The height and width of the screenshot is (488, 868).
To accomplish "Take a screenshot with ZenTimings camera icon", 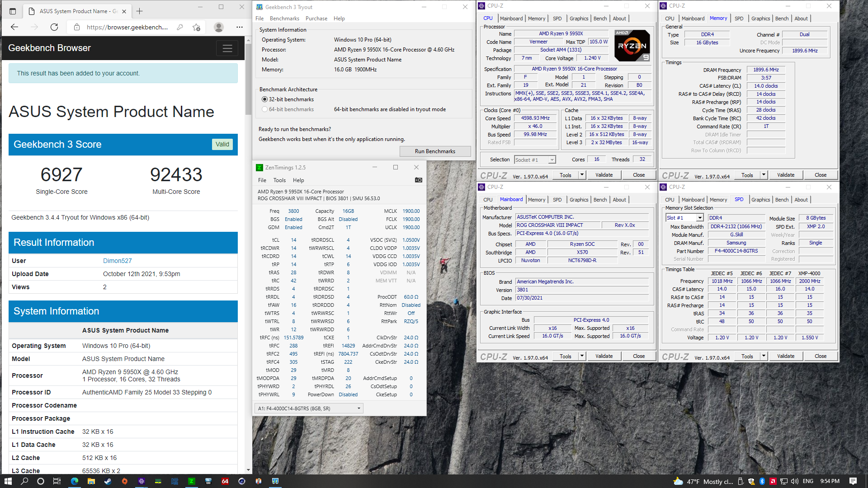I will pos(418,180).
